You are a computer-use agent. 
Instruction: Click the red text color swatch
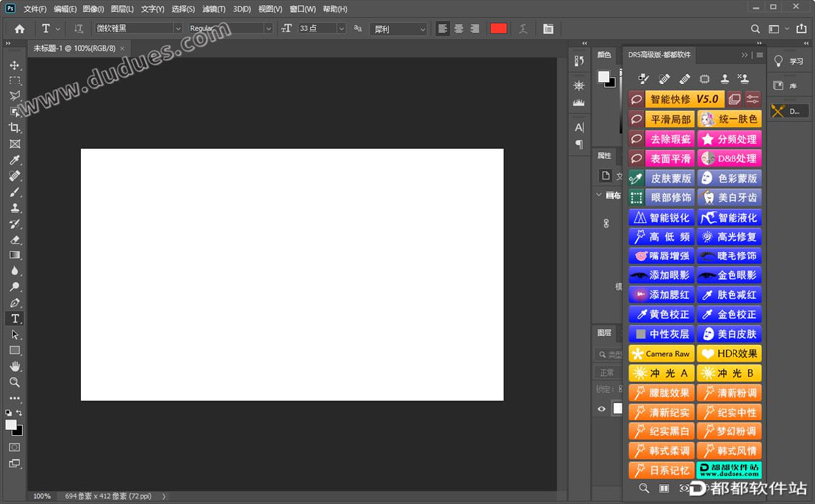pyautogui.click(x=499, y=29)
